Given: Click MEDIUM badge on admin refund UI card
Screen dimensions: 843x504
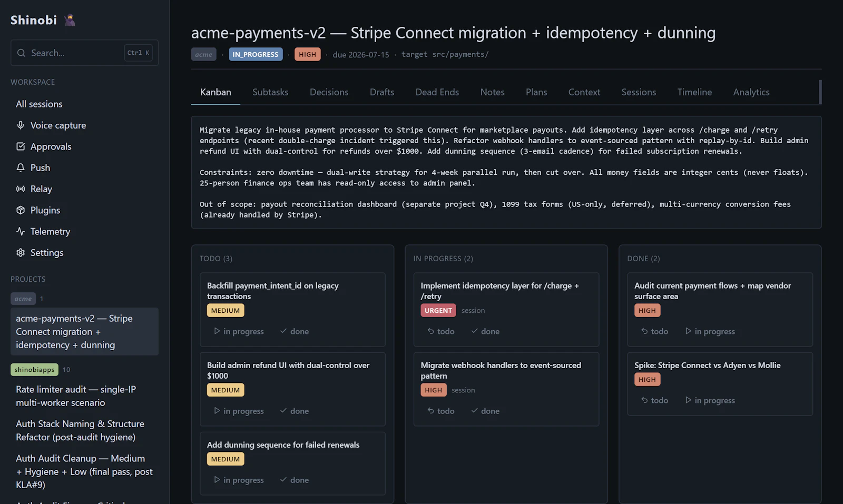Looking at the screenshot, I should tap(226, 390).
